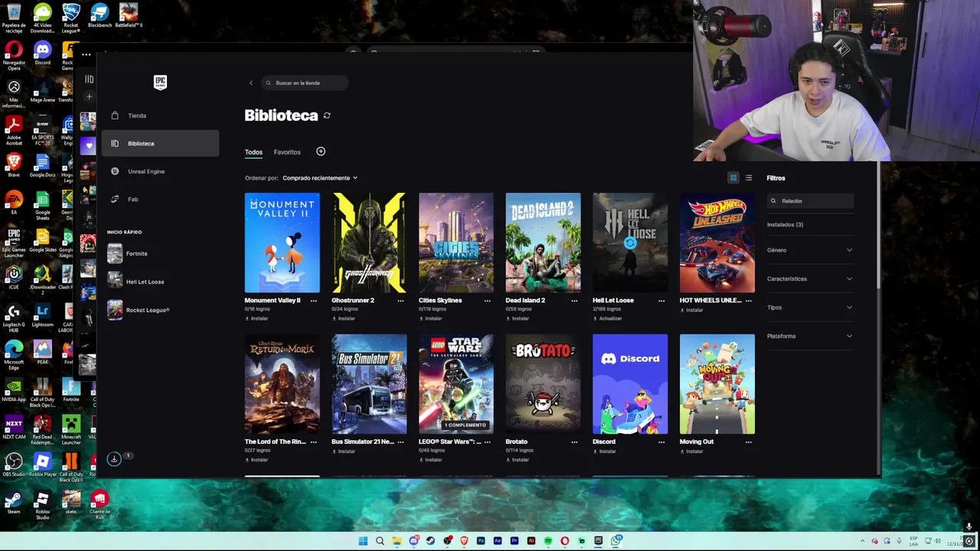Click the Ghostrunner 2 title text
980x551 pixels.
click(353, 301)
